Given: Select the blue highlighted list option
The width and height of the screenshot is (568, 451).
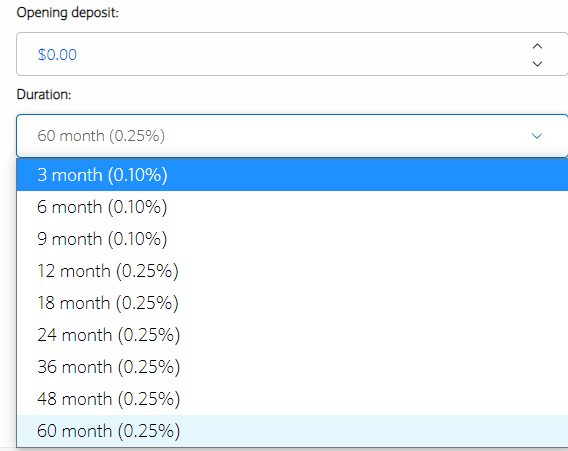Looking at the screenshot, I should 292,175.
